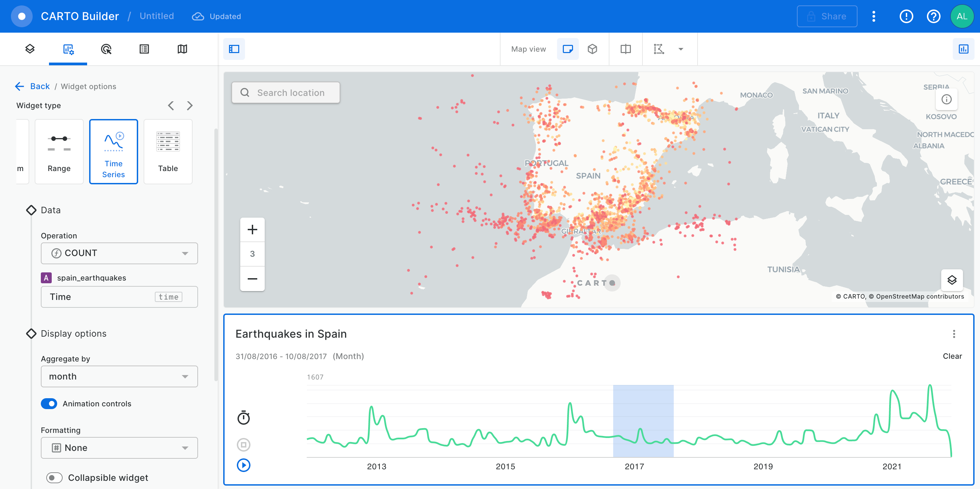Open the map layers selector icon
980x489 pixels.
[x=952, y=280]
